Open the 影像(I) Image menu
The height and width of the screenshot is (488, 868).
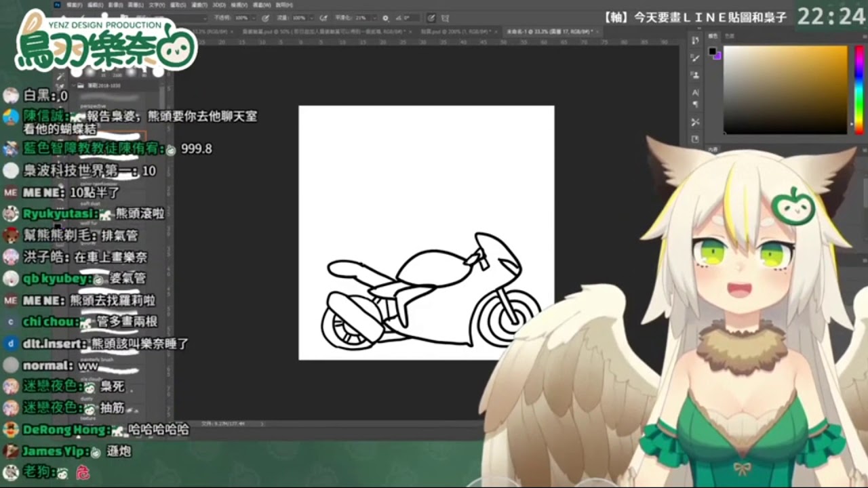point(115,5)
